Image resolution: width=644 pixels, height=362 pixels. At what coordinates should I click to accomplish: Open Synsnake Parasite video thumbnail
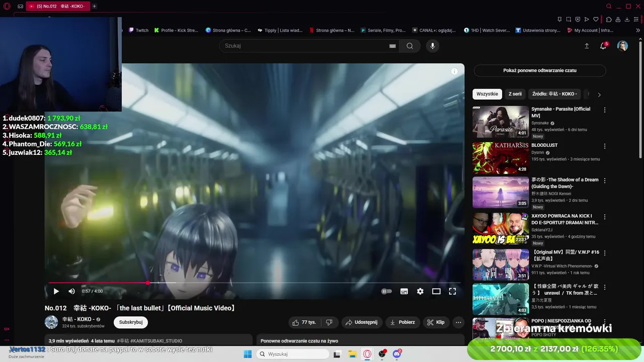pyautogui.click(x=501, y=122)
